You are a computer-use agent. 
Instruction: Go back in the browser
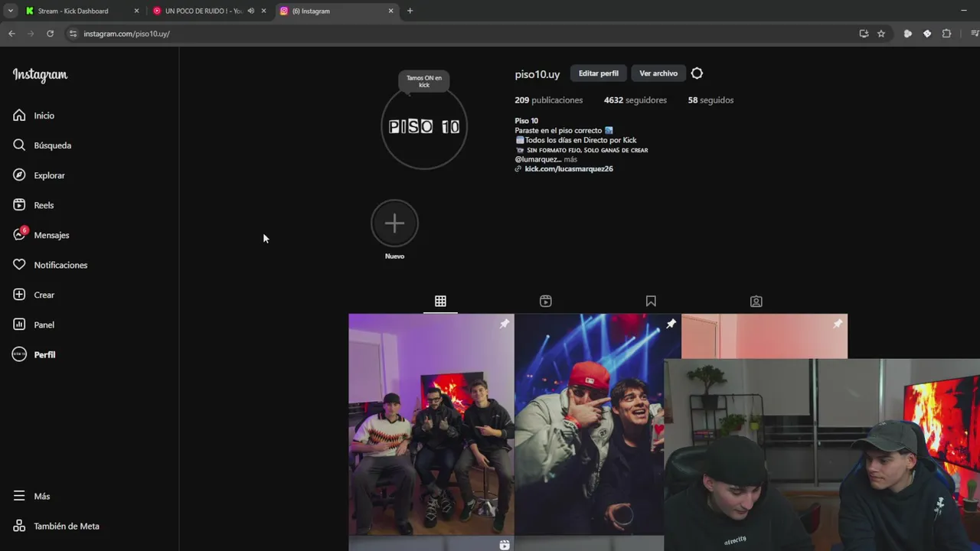(x=11, y=34)
